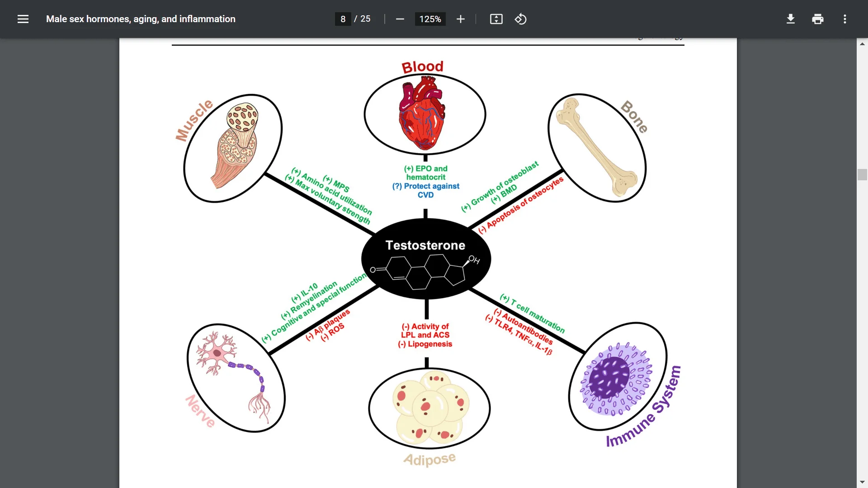Click '(-) Apoptosis of osteocytes' text
This screenshot has height=488, width=868.
pyautogui.click(x=521, y=205)
